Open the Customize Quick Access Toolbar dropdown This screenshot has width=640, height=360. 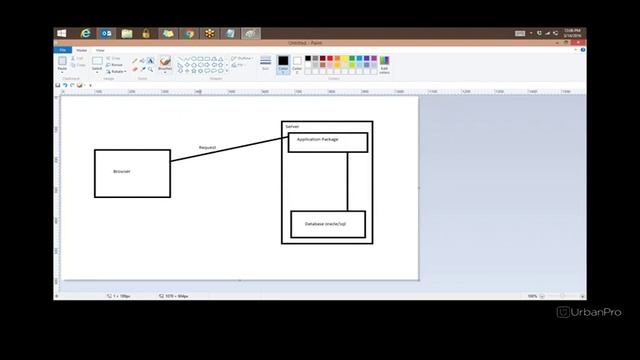point(90,85)
